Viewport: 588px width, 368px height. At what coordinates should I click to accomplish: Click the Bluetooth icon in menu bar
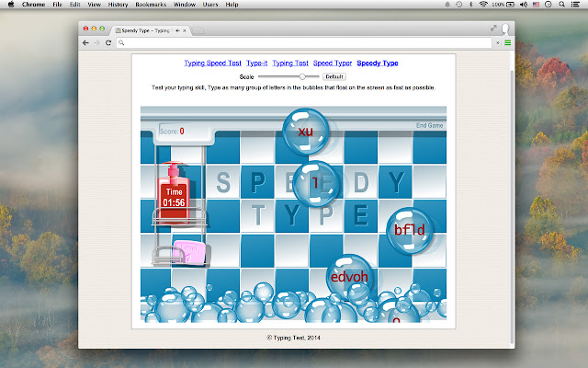(x=471, y=5)
